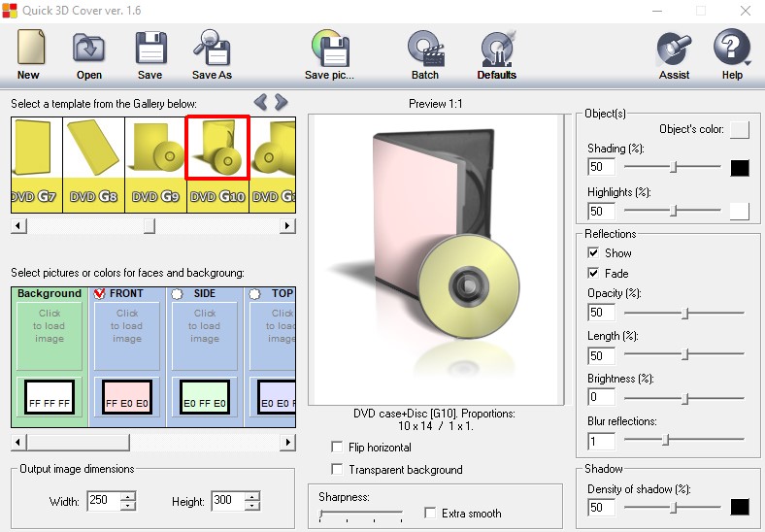The width and height of the screenshot is (765, 532).
Task: Open the Batch processing tool
Action: click(x=425, y=49)
